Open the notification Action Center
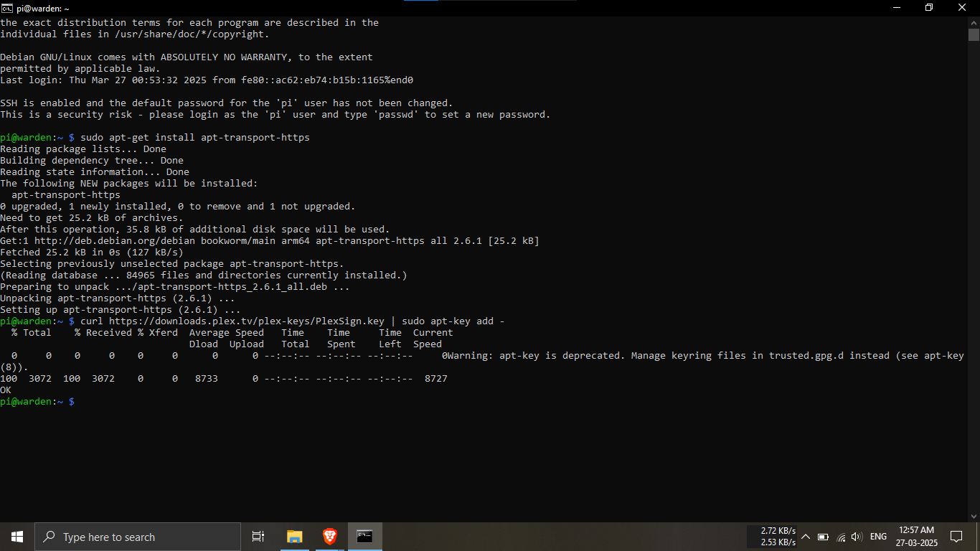Screen dimensions: 980x551 [956, 537]
